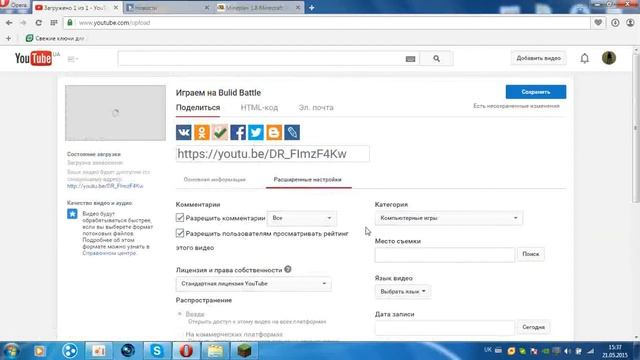Click the Дата записи input field
This screenshot has width=640, height=360.
(x=444, y=327)
